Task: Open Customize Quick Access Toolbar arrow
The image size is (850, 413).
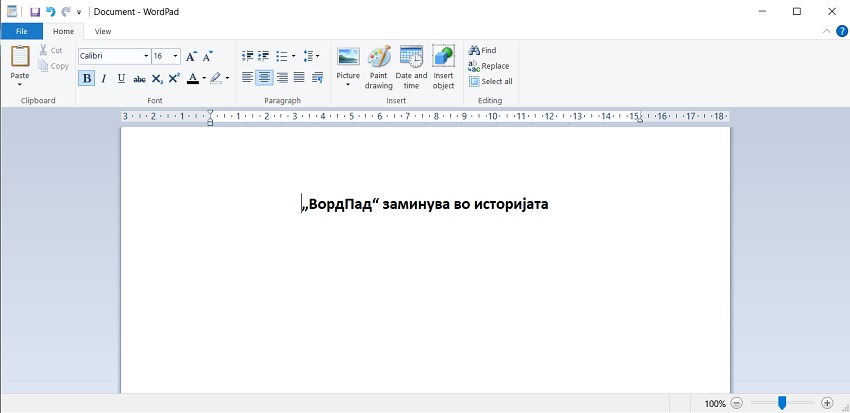Action: point(79,12)
